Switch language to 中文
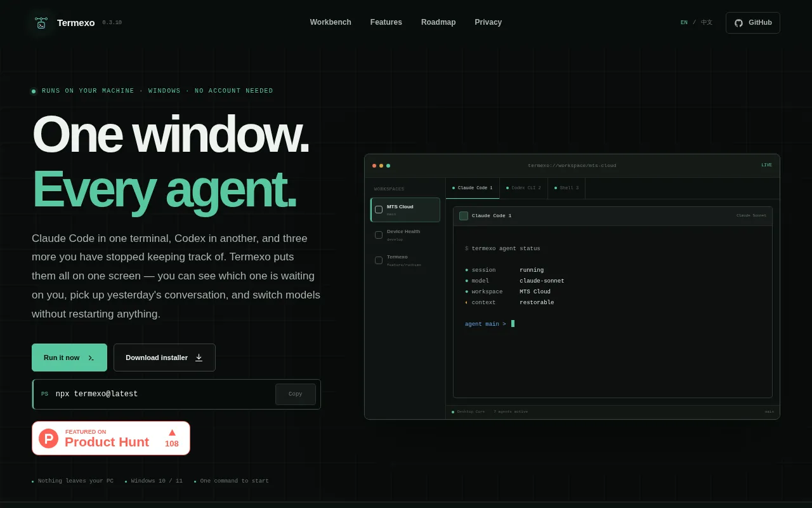The width and height of the screenshot is (812, 508). click(707, 22)
